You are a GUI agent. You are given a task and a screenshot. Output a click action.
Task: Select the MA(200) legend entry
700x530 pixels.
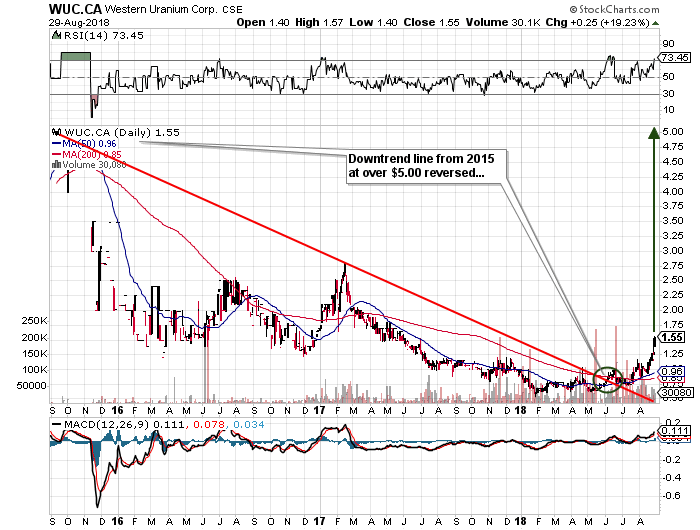91,154
